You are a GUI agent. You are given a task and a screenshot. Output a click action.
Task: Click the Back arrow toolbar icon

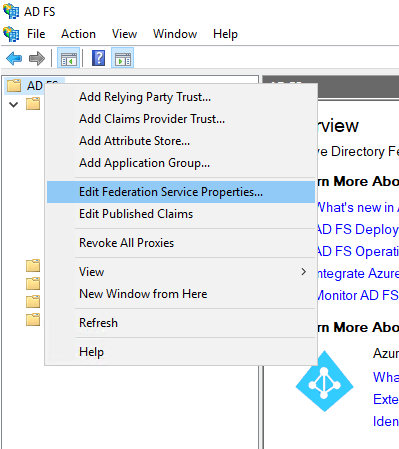(14, 59)
